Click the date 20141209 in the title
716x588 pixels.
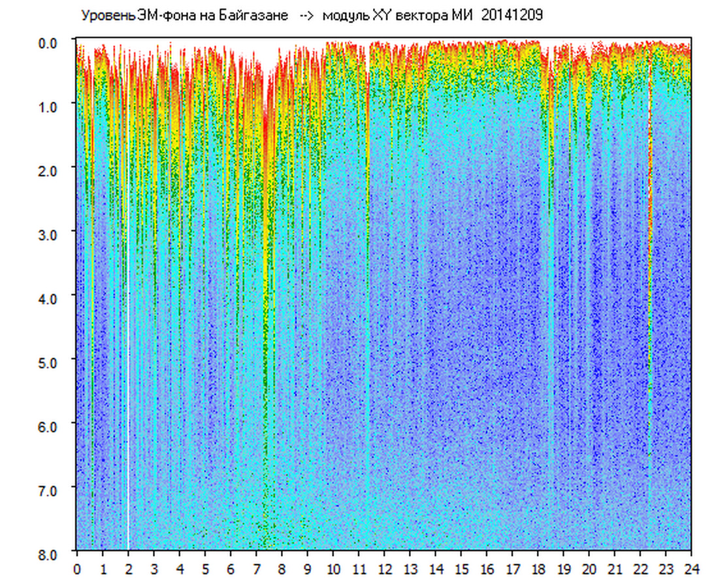(x=512, y=16)
